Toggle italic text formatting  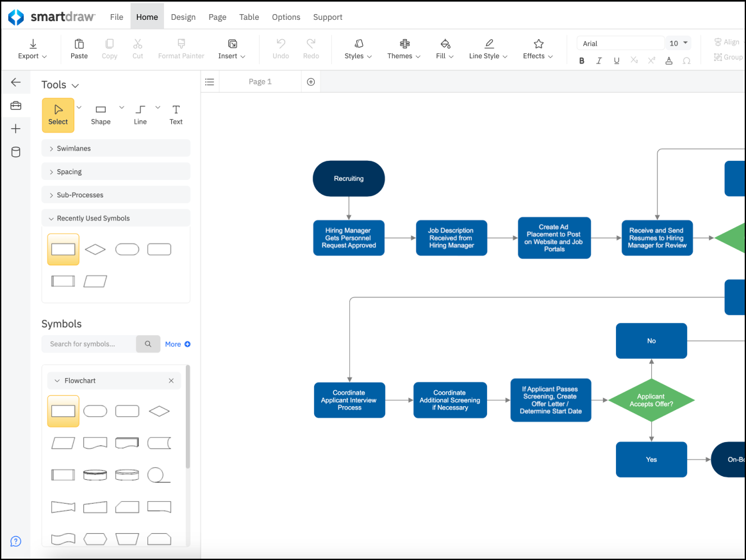[x=599, y=61]
